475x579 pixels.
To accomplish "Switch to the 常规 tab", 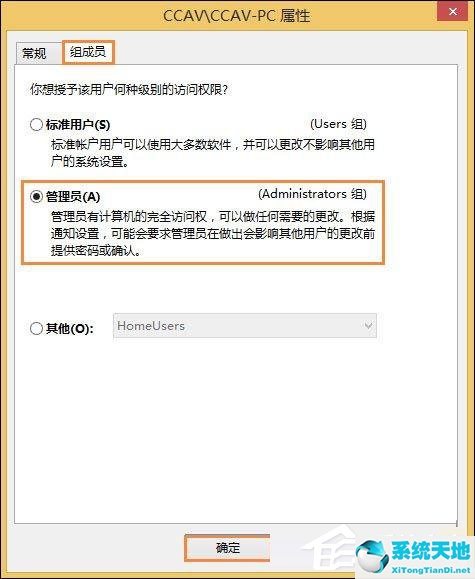I will (34, 54).
